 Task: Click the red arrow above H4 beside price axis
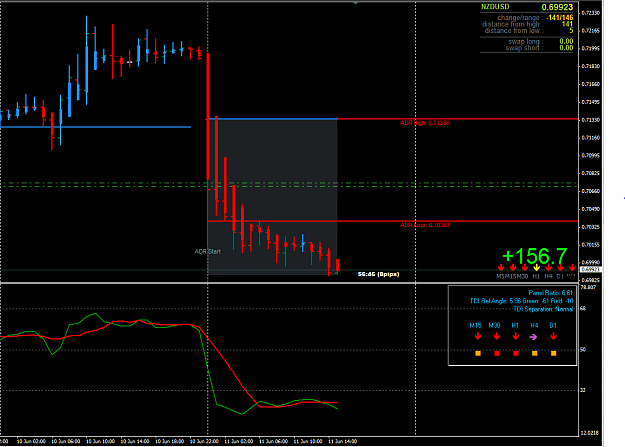548,268
